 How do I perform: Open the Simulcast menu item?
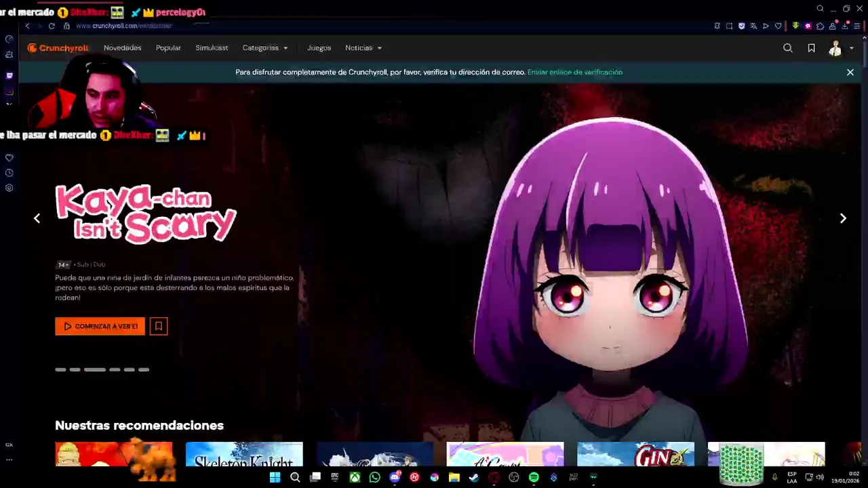tap(212, 48)
